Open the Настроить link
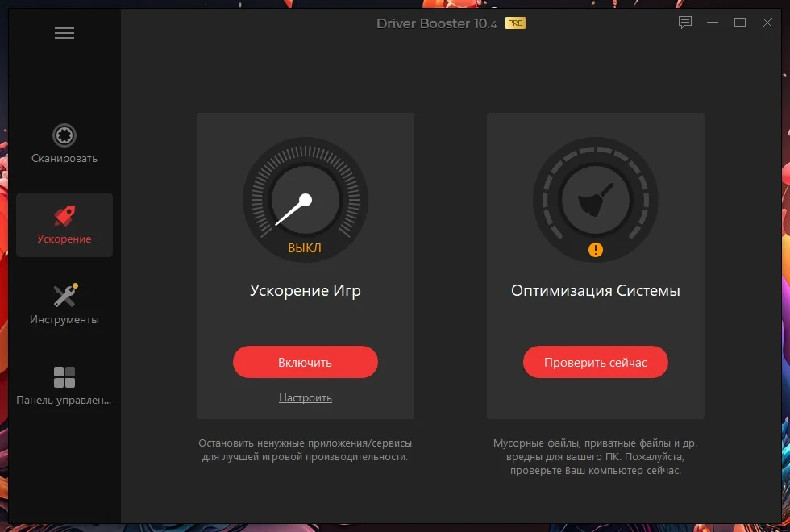Viewport: 790px width, 532px height. pos(306,397)
